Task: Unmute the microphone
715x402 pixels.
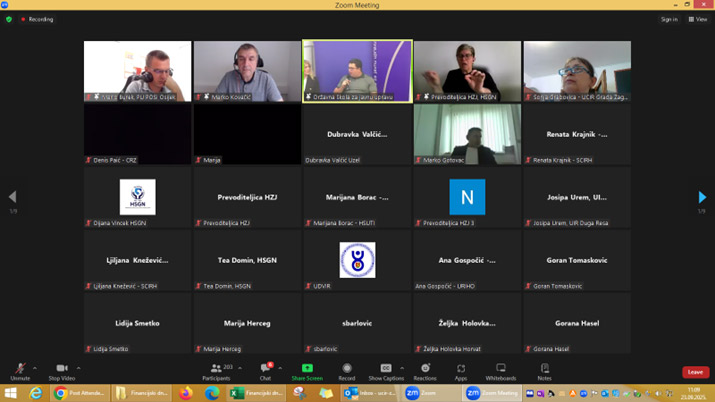Action: click(19, 370)
